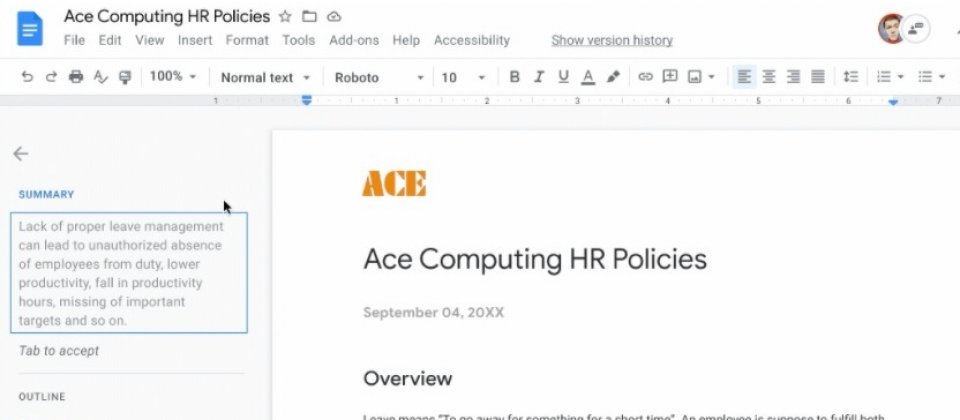Add a comment with the toolbar icon
960x420 pixels.
tap(670, 77)
